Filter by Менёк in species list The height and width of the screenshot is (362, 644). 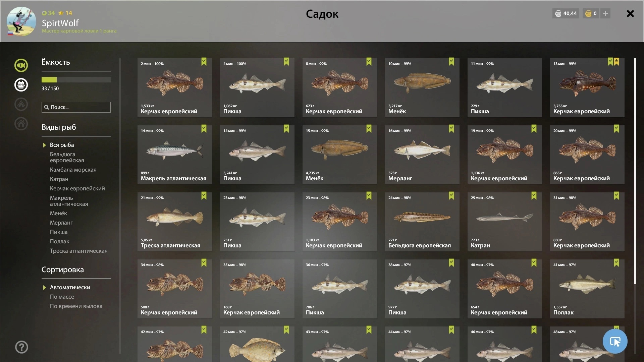58,213
